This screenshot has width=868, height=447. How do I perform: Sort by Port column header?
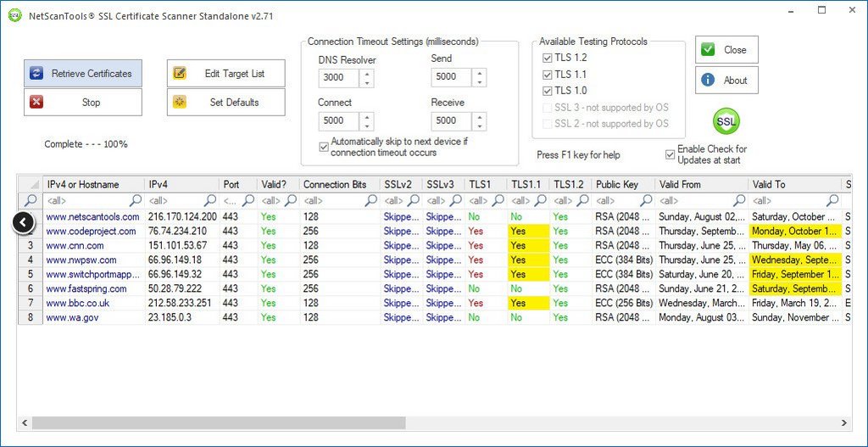click(238, 184)
